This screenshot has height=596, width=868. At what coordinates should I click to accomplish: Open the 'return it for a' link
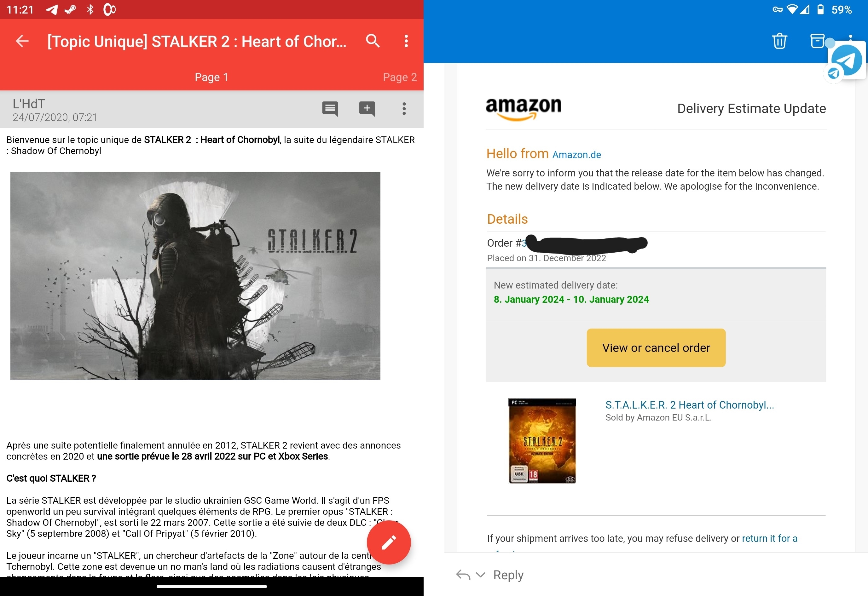pos(769,538)
